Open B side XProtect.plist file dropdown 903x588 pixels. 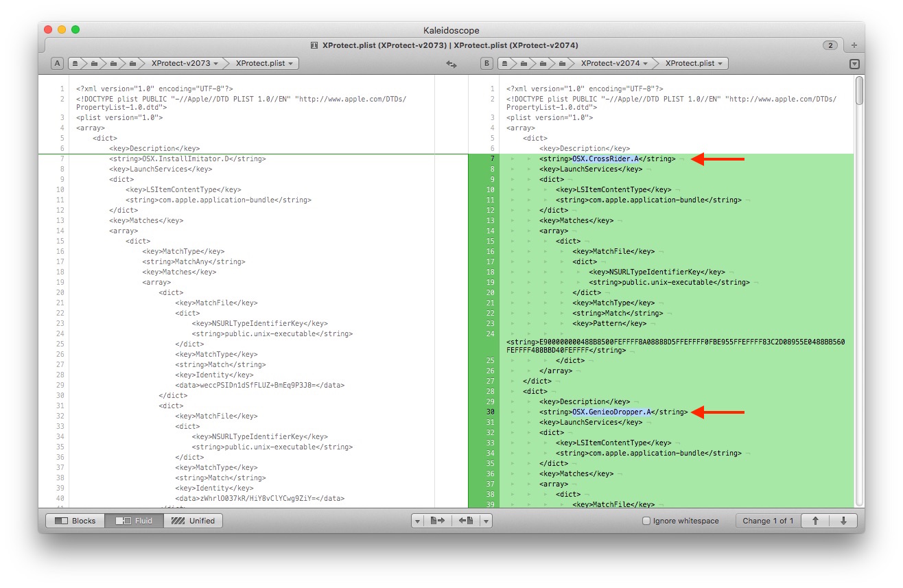pos(694,63)
